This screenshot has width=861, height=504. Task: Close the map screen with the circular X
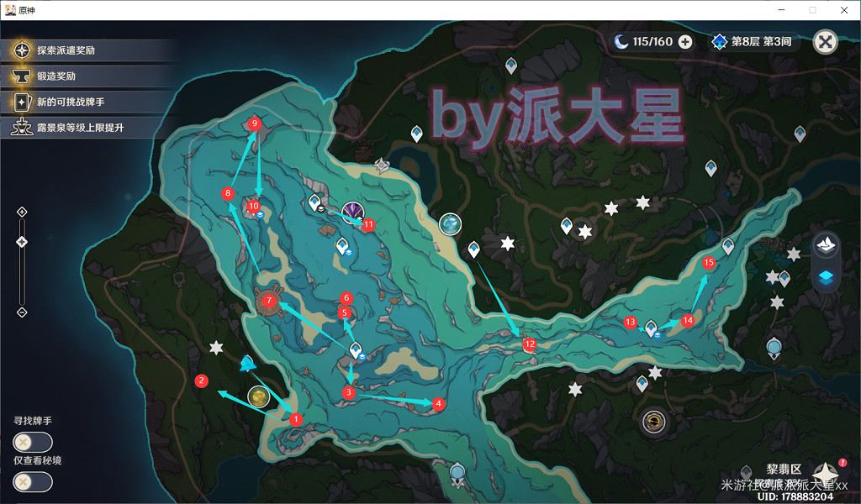pyautogui.click(x=825, y=40)
